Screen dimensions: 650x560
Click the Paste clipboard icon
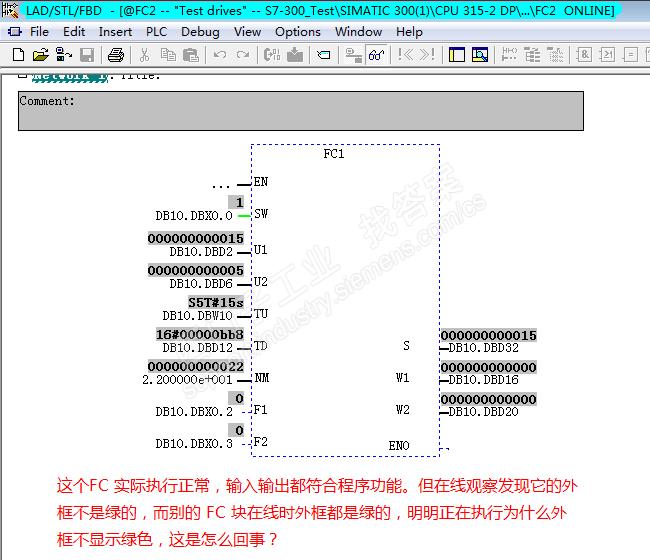click(x=191, y=55)
